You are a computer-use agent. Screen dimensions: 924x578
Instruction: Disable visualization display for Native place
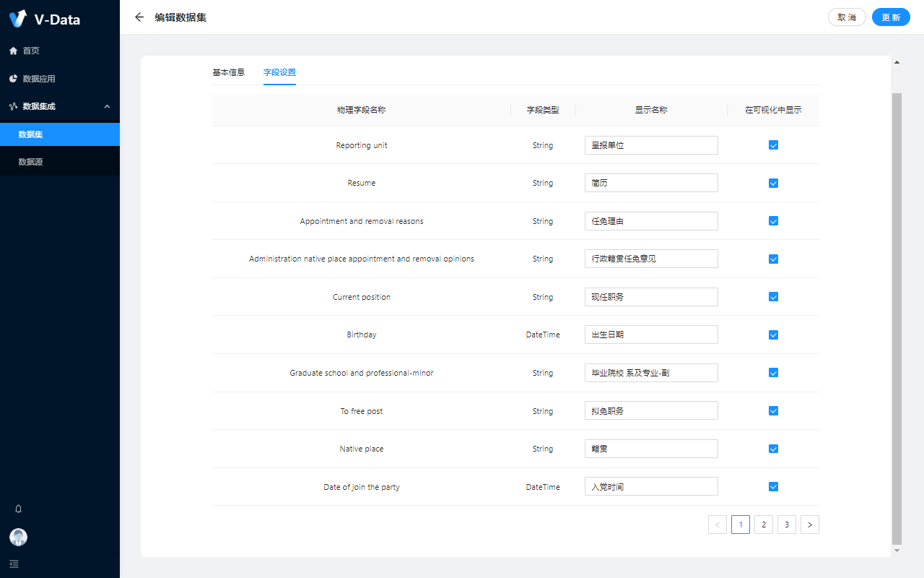pos(773,449)
